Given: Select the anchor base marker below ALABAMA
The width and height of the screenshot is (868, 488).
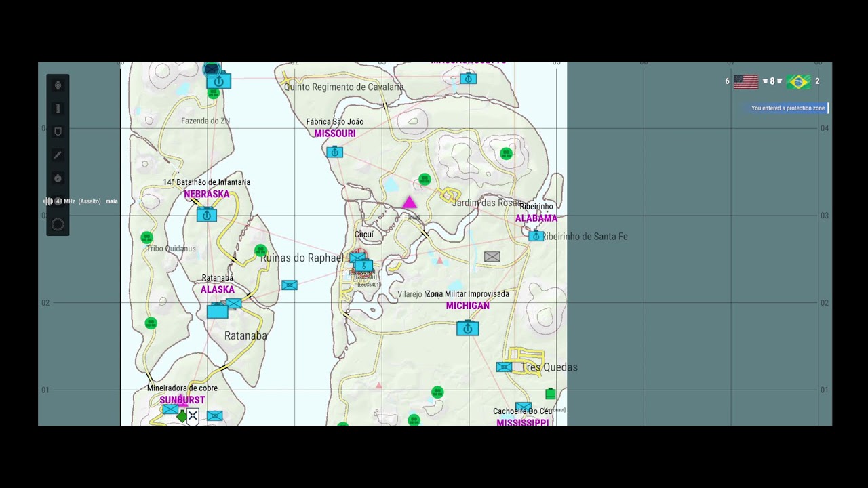Looking at the screenshot, I should (x=536, y=236).
